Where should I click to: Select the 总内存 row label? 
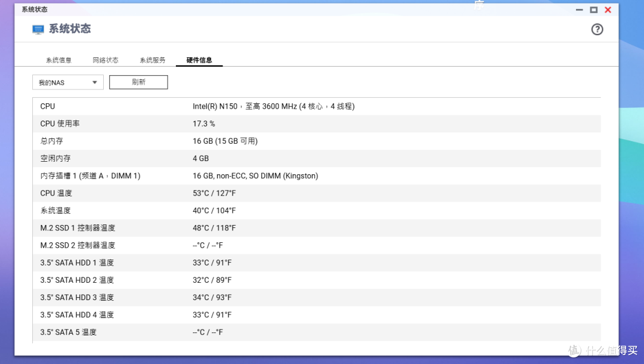tap(52, 141)
